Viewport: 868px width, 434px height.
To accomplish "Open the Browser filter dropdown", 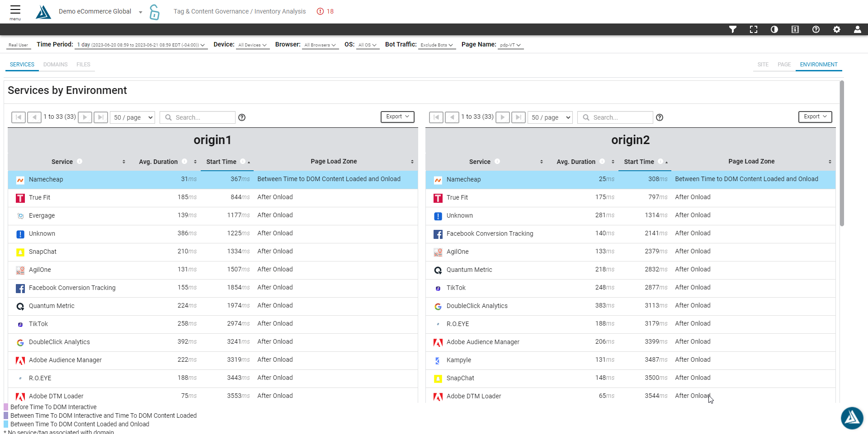I will tap(321, 45).
